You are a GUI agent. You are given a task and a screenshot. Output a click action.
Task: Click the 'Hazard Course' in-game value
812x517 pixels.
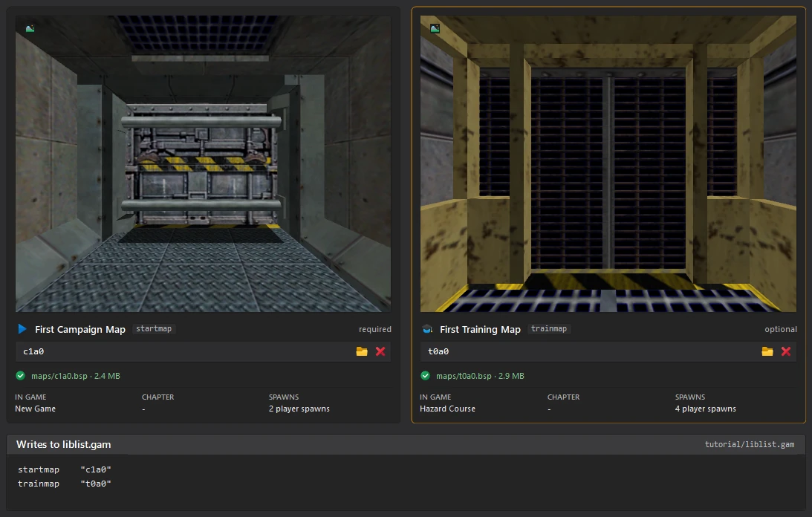(x=447, y=409)
